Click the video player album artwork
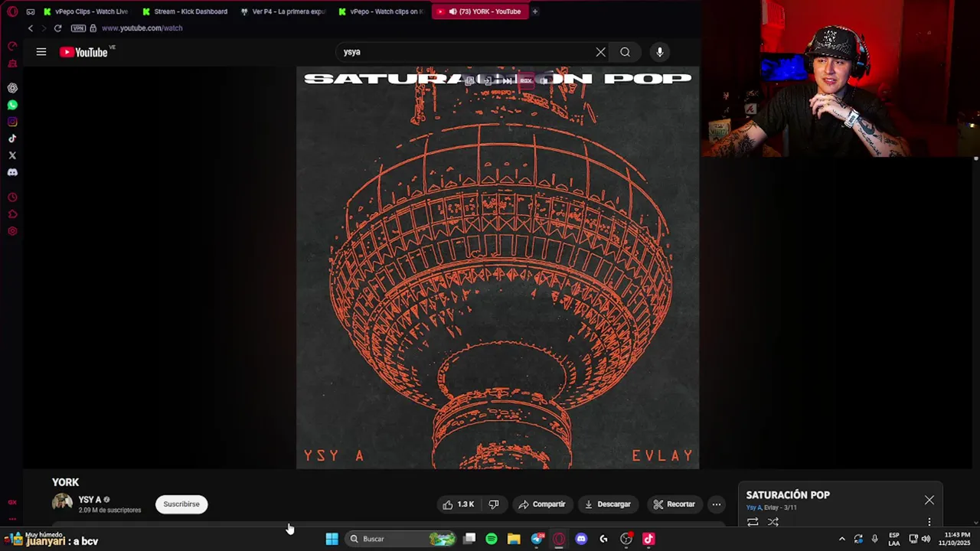This screenshot has height=551, width=980. pyautogui.click(x=498, y=268)
